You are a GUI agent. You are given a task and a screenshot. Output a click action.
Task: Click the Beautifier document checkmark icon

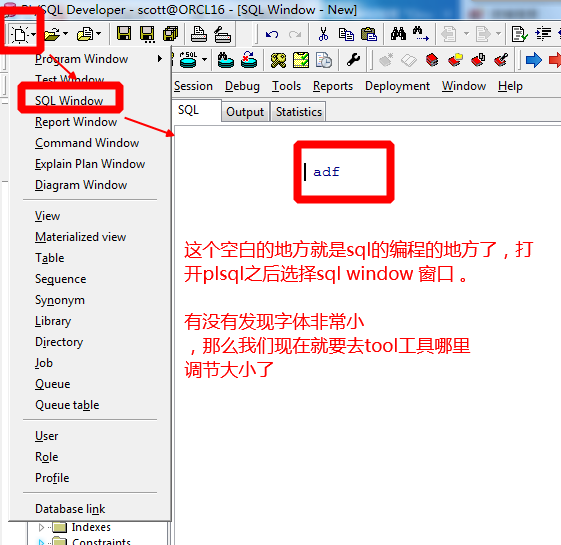click(519, 34)
